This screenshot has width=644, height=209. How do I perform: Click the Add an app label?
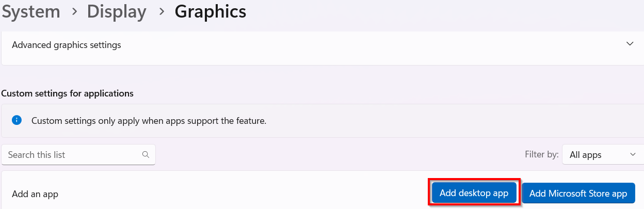pyautogui.click(x=35, y=194)
